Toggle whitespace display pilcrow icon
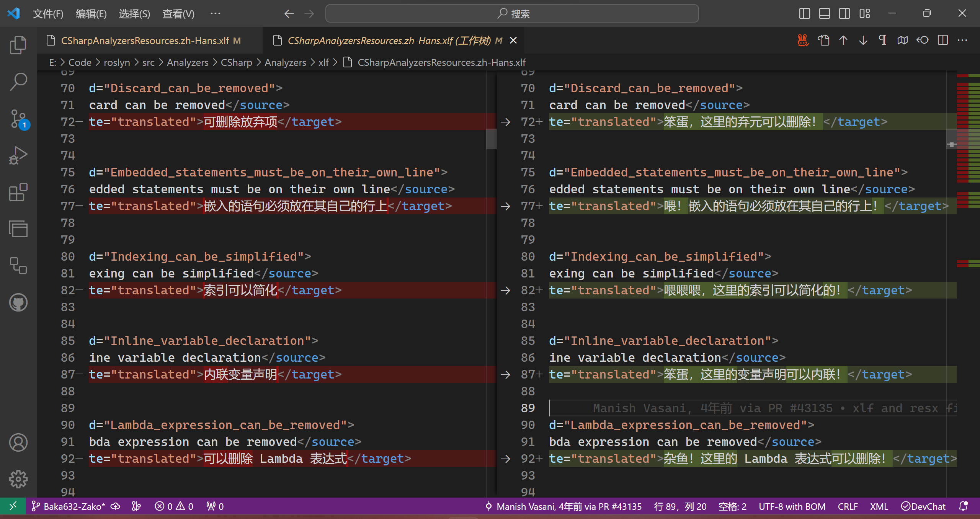The image size is (980, 519). tap(883, 40)
